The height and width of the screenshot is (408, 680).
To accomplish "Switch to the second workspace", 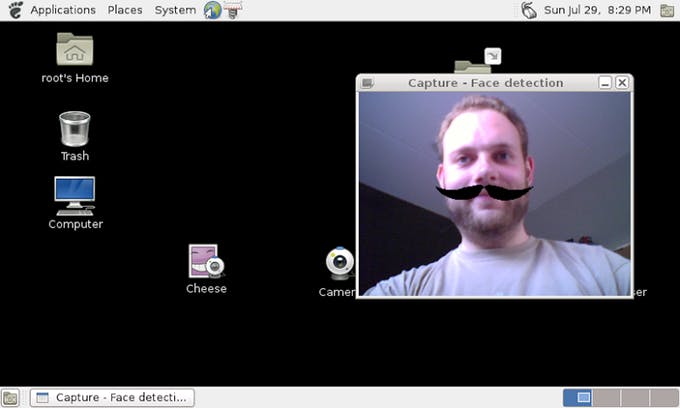I will (607, 398).
